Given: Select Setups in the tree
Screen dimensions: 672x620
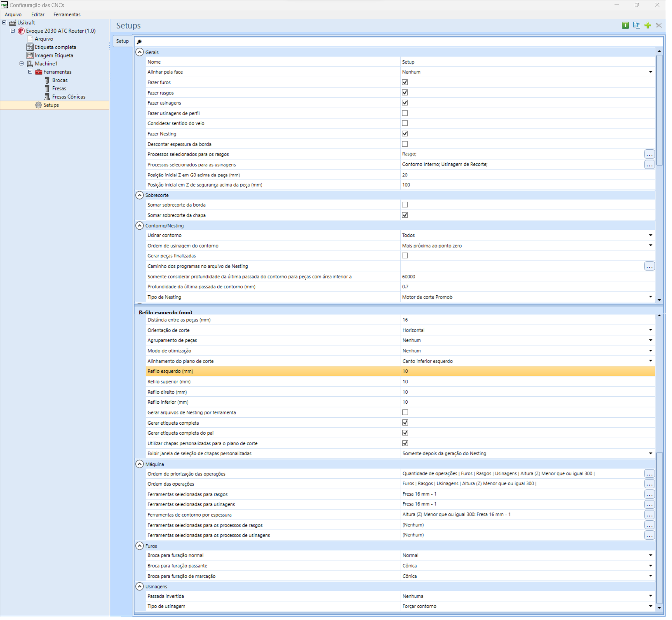Looking at the screenshot, I should [52, 106].
